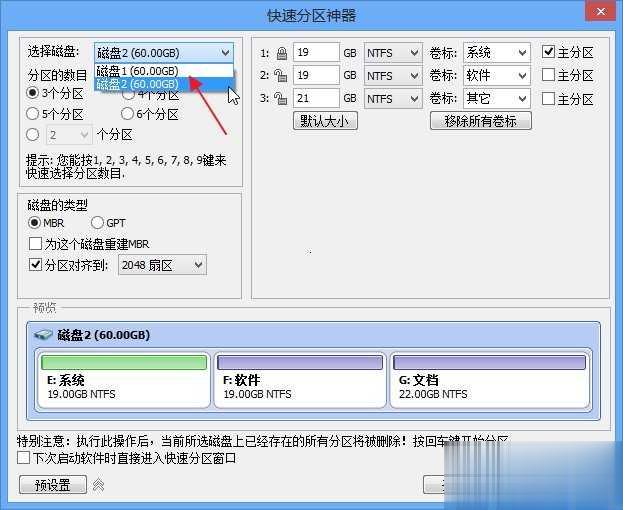Select 磁盘1 (60.00GB) from the list
Image resolution: width=623 pixels, height=510 pixels.
(x=164, y=71)
